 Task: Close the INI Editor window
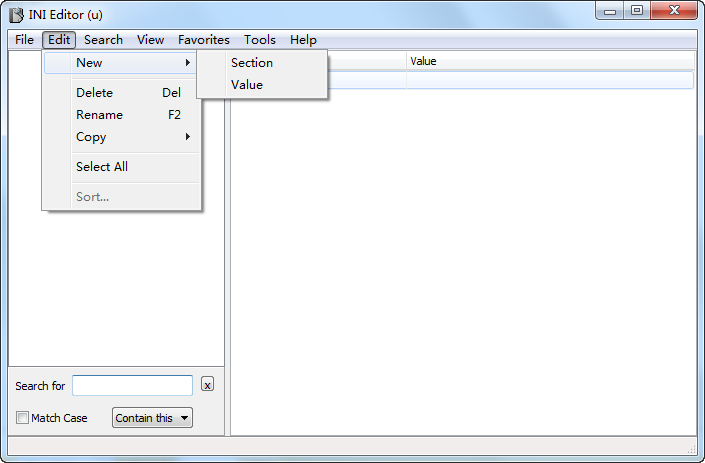click(x=674, y=11)
